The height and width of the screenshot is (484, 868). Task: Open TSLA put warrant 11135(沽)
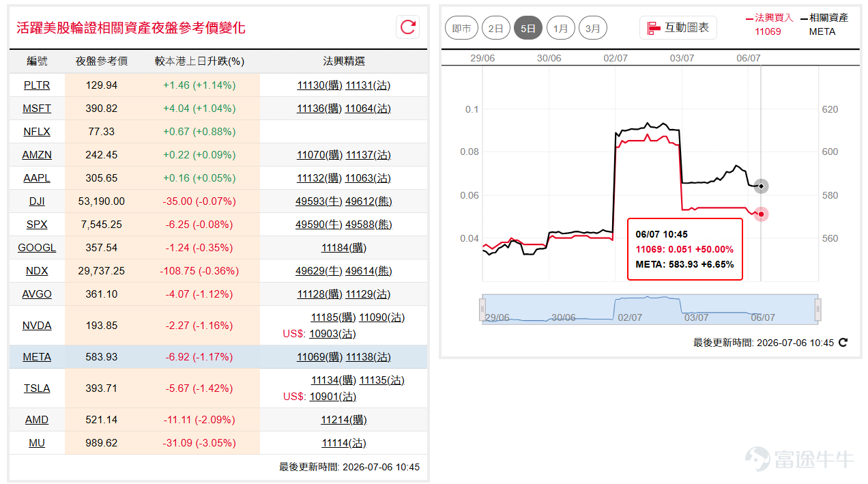(382, 380)
